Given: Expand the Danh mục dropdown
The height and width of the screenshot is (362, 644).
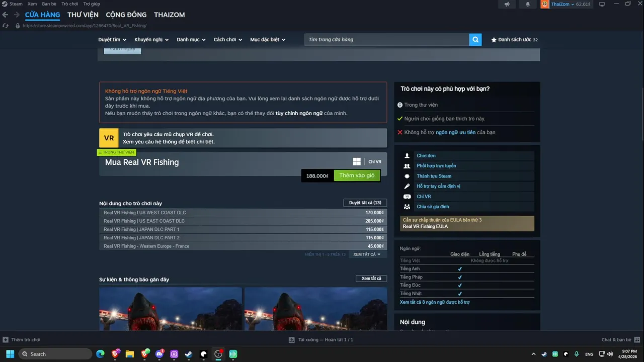Looking at the screenshot, I should pyautogui.click(x=191, y=40).
